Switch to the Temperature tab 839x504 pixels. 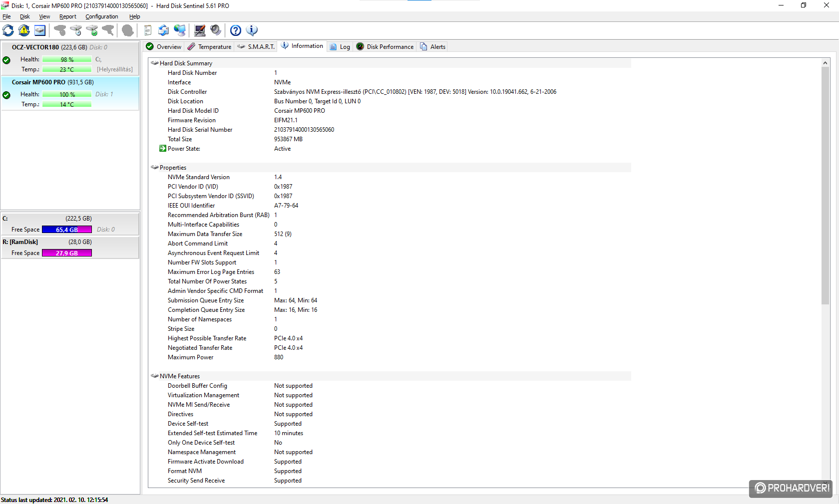210,46
